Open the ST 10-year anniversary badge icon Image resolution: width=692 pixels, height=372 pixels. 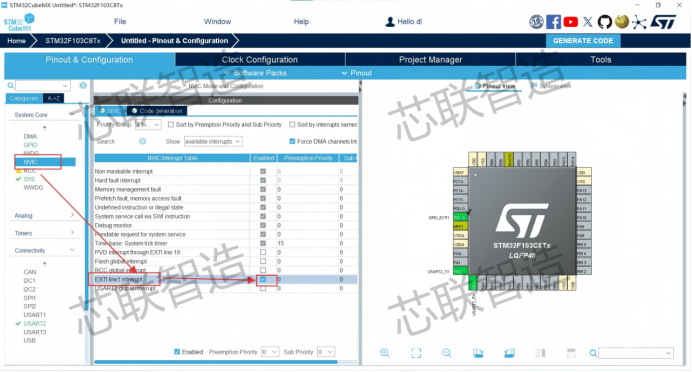536,22
